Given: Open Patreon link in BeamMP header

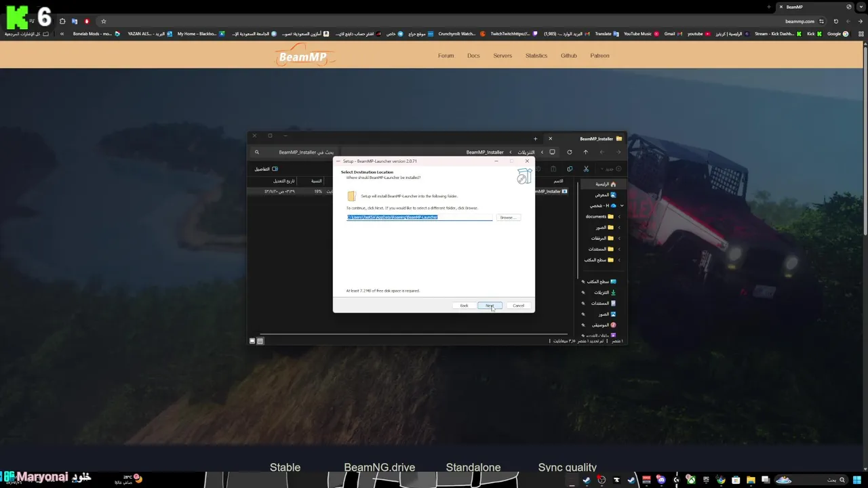Looking at the screenshot, I should pos(600,56).
